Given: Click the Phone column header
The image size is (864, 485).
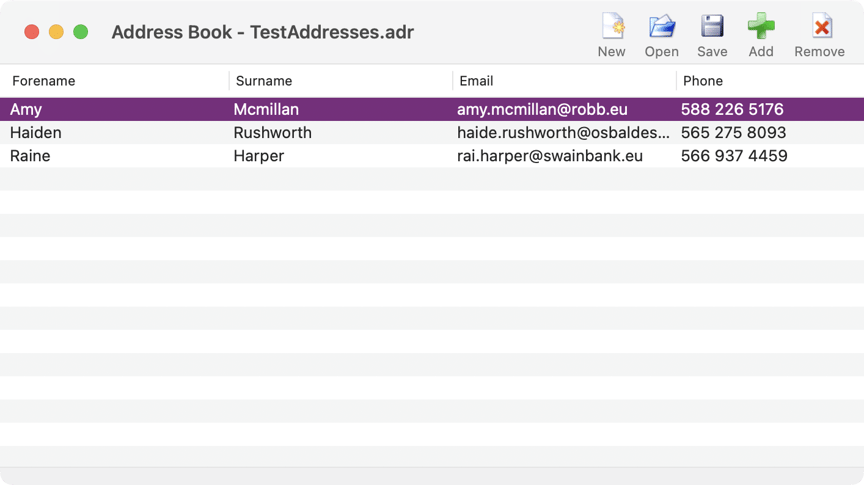Looking at the screenshot, I should [x=702, y=81].
